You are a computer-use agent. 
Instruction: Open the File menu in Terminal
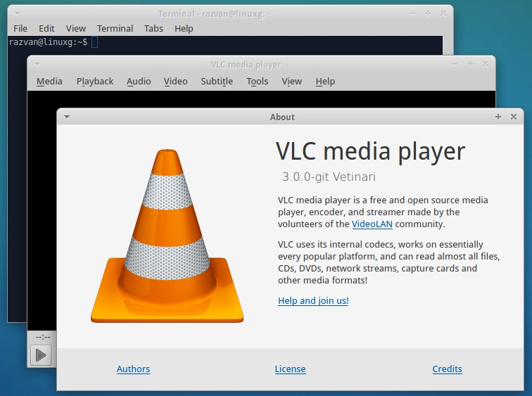click(x=20, y=28)
